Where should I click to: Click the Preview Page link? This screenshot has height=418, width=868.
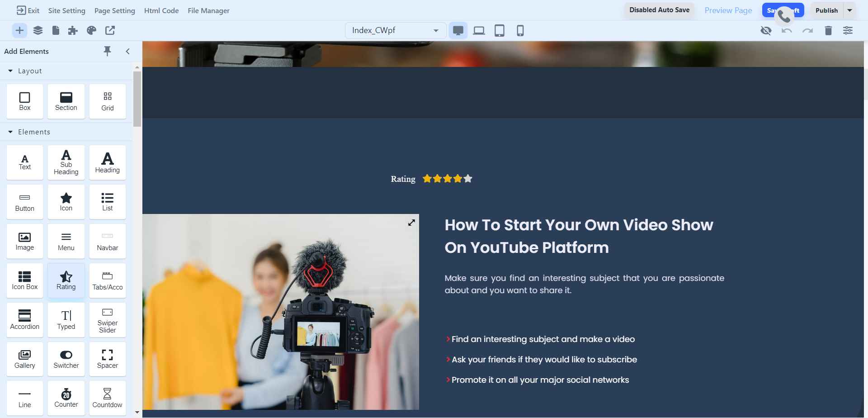[728, 10]
